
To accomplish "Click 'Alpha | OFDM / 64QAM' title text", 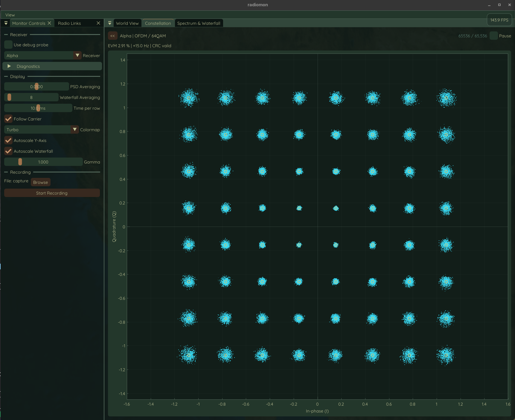I will (x=143, y=36).
